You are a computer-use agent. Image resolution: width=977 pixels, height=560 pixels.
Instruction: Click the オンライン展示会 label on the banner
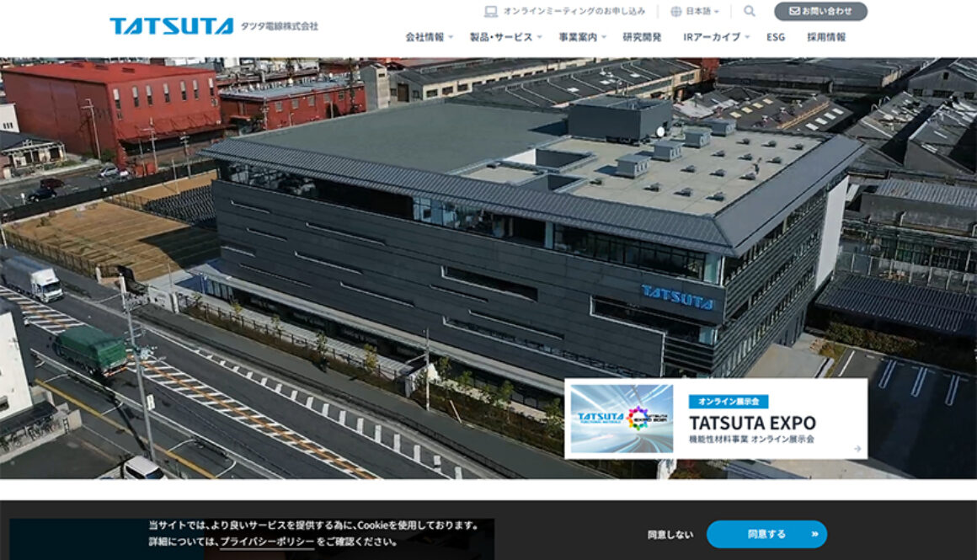729,402
